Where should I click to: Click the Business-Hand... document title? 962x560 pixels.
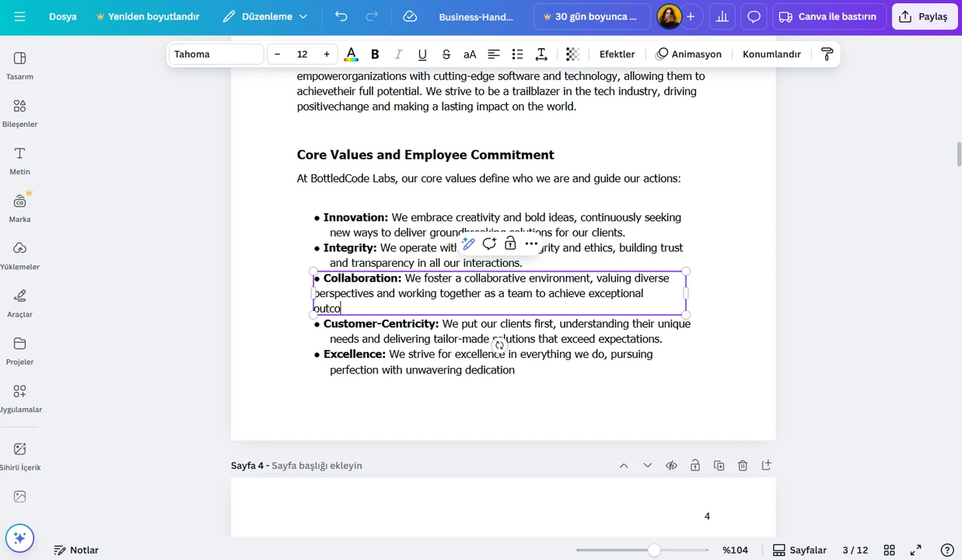tap(476, 16)
